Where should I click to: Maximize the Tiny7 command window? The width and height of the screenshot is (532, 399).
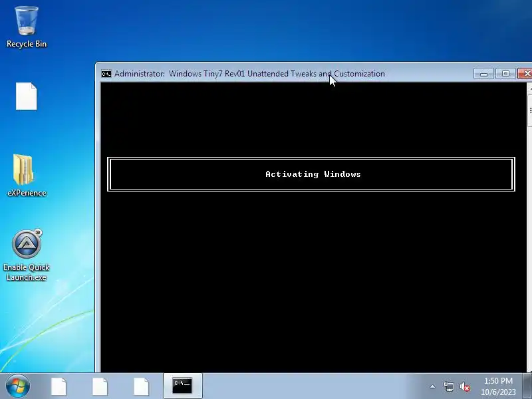[505, 74]
